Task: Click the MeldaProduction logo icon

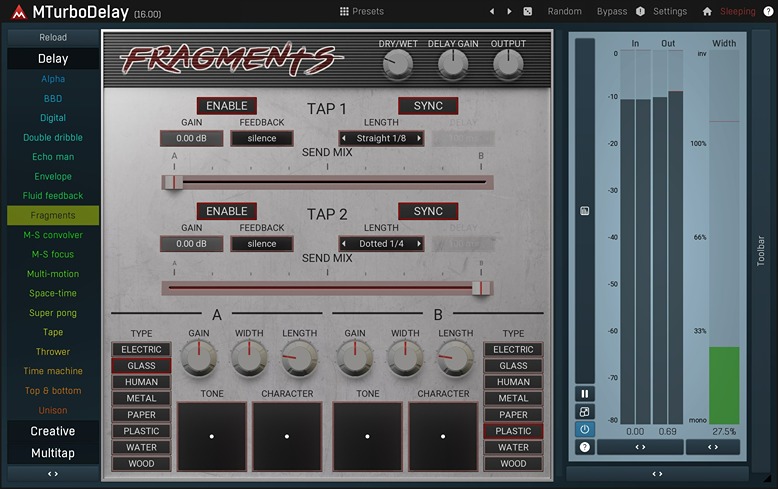Action: (19, 12)
